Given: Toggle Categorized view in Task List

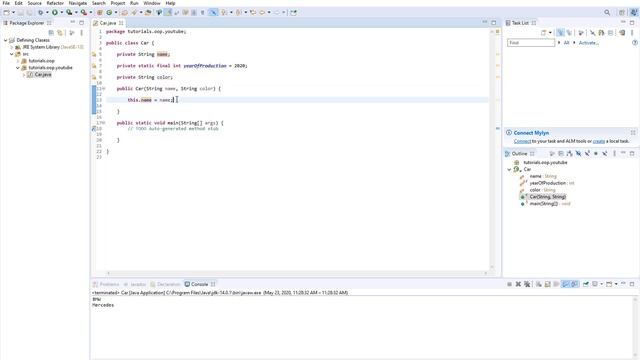Looking at the screenshot, I should pos(560,33).
